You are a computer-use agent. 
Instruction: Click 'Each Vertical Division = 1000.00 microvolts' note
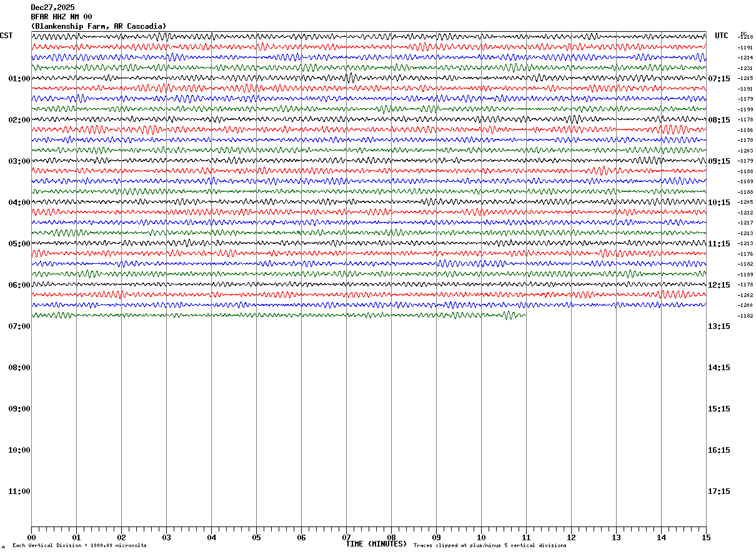(x=79, y=546)
